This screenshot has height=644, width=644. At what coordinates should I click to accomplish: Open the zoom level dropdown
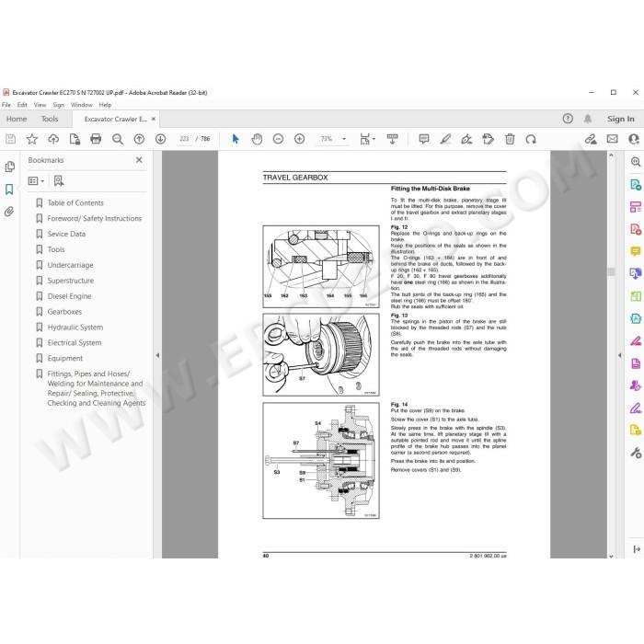(x=344, y=139)
